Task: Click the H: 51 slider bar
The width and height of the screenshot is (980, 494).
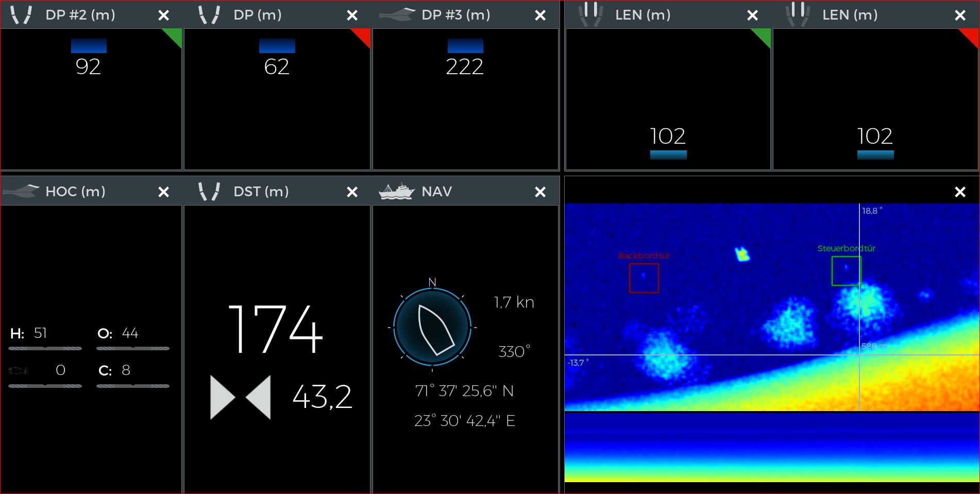Action: click(45, 348)
